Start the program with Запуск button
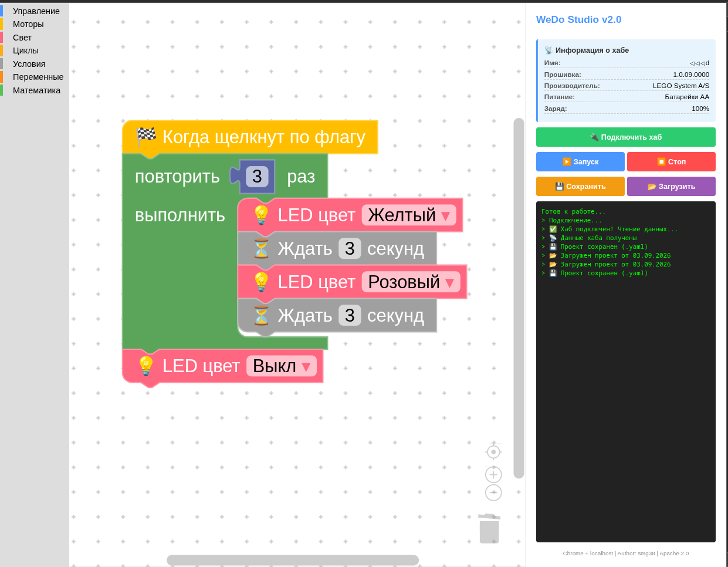The width and height of the screenshot is (728, 567). [580, 162]
